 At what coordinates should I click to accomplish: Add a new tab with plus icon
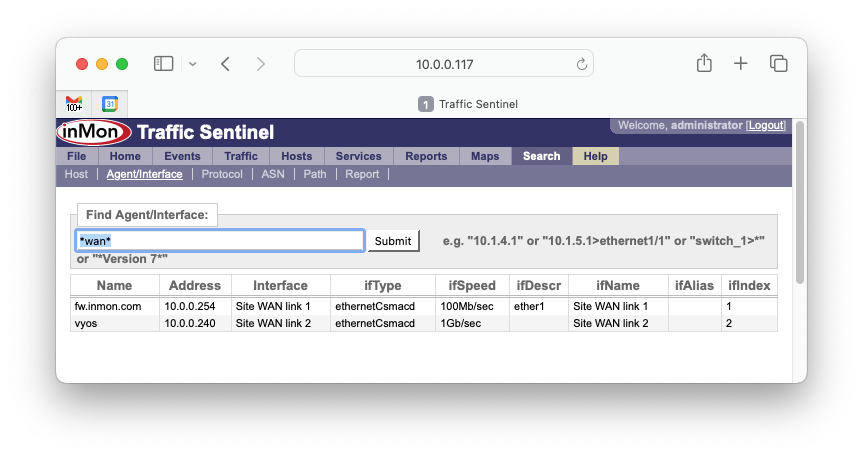click(x=741, y=64)
